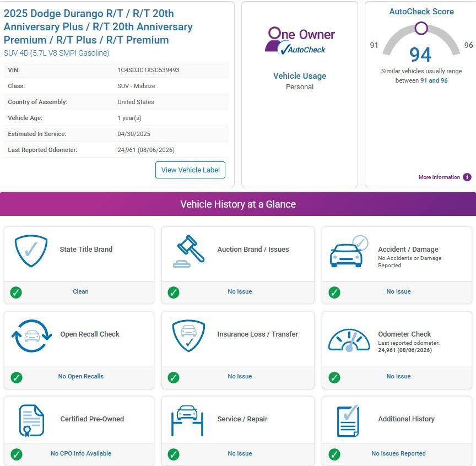476x466 pixels.
Task: Click green checkmark in Odometer Check card
Action: (x=334, y=377)
